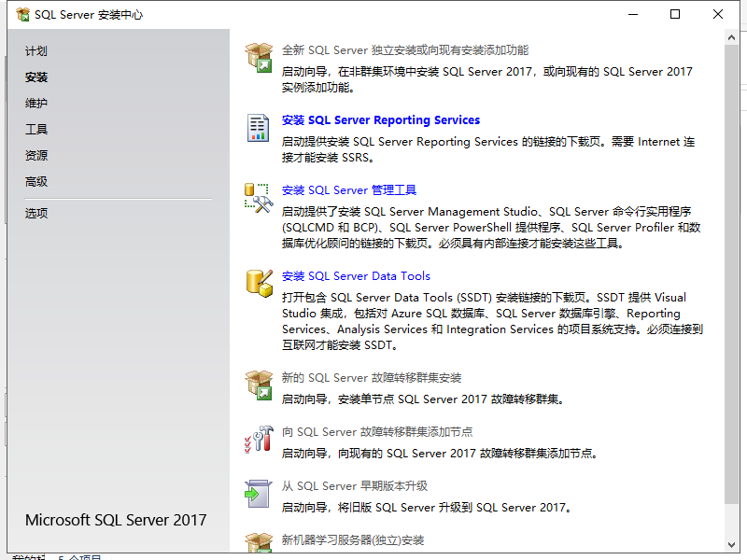Switch to the 计划 section

pos(35,51)
